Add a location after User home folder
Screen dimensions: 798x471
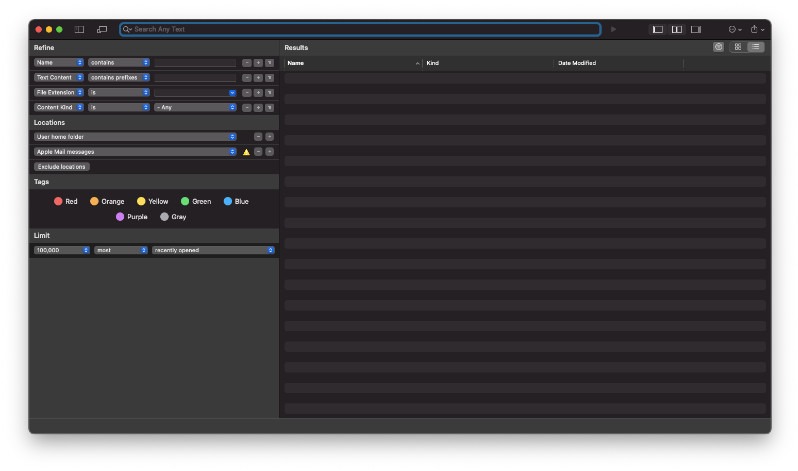click(x=270, y=137)
